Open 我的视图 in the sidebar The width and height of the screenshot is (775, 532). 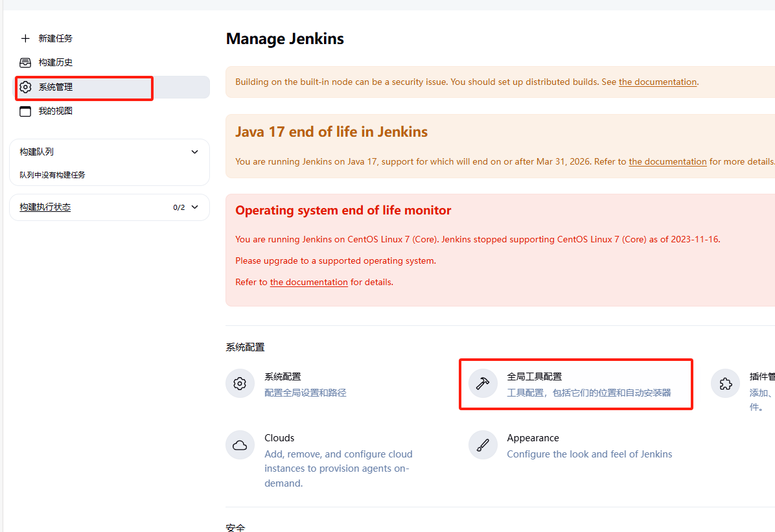55,111
